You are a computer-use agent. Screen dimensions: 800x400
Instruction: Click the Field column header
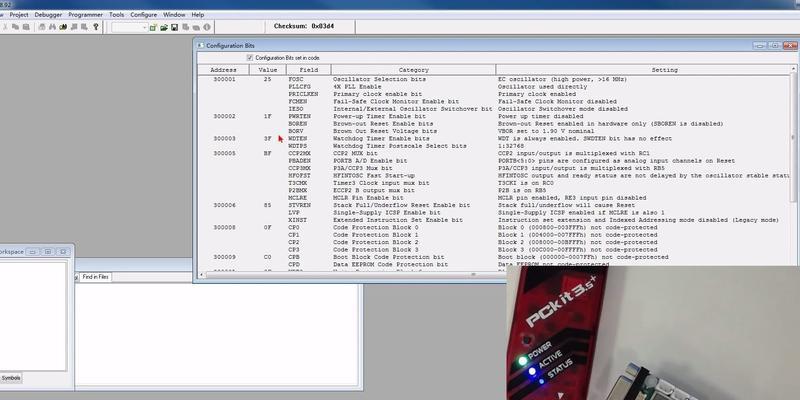pos(309,70)
